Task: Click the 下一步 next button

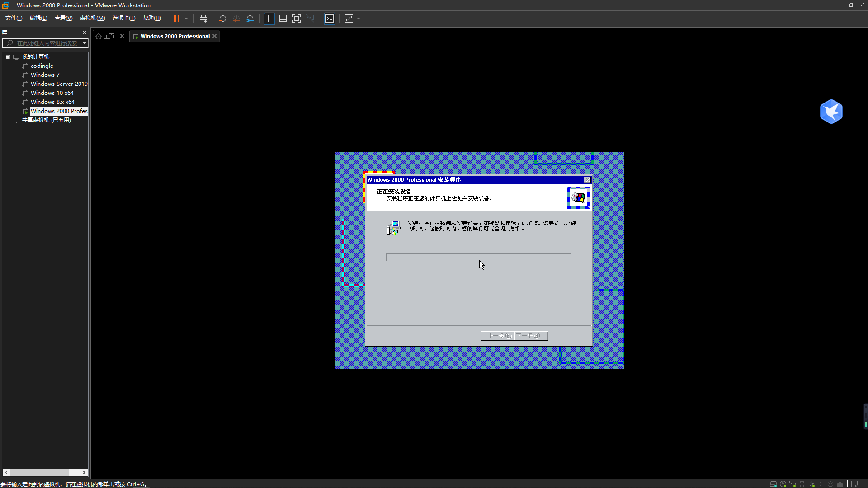Action: pos(531,336)
